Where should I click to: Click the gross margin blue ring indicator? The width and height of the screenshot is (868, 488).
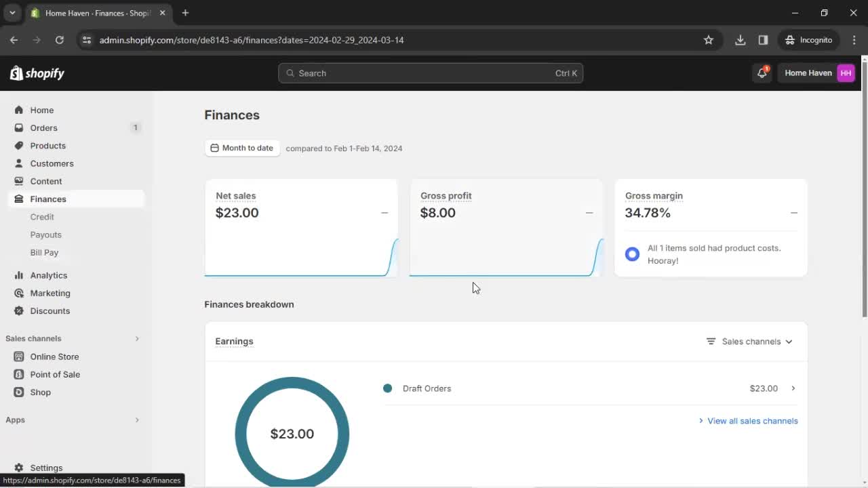[x=632, y=254]
